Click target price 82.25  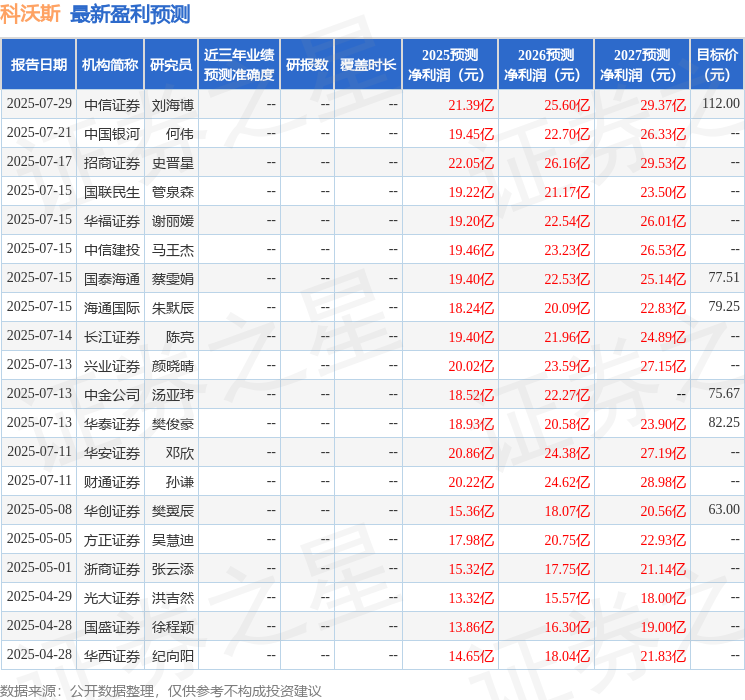724,422
